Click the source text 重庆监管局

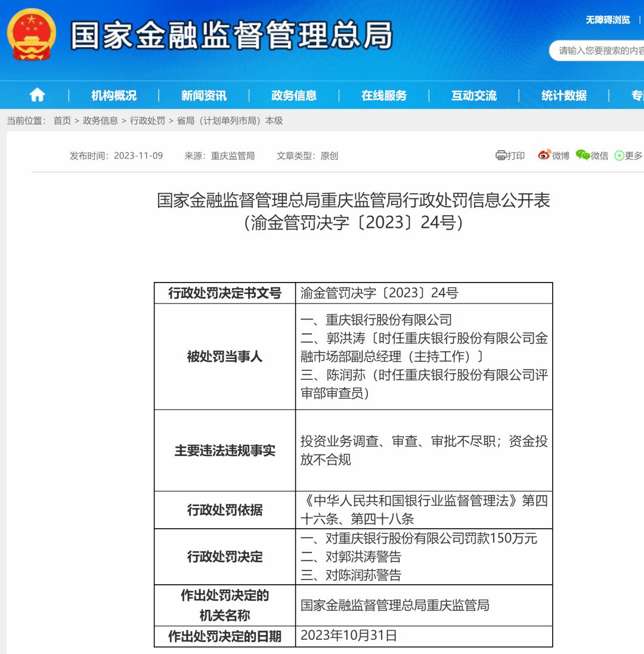(233, 156)
